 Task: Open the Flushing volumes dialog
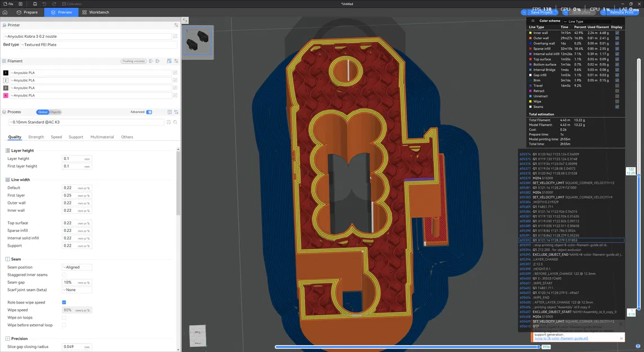134,61
